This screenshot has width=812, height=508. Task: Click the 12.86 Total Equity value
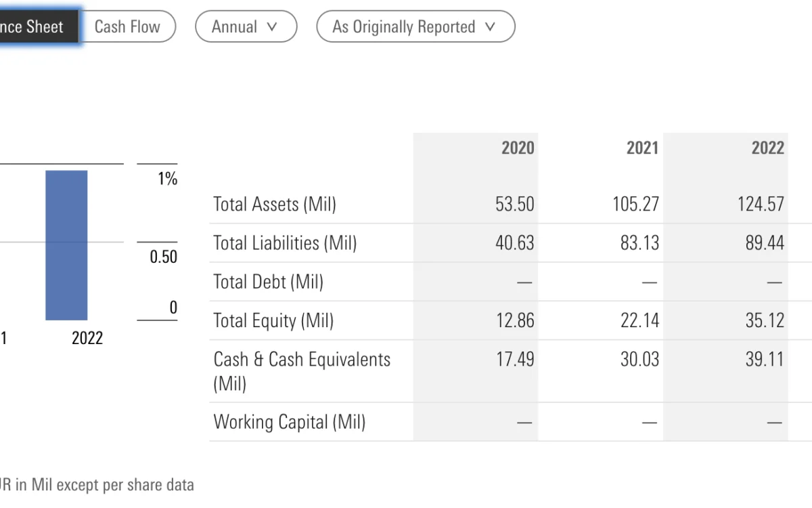[x=515, y=320]
